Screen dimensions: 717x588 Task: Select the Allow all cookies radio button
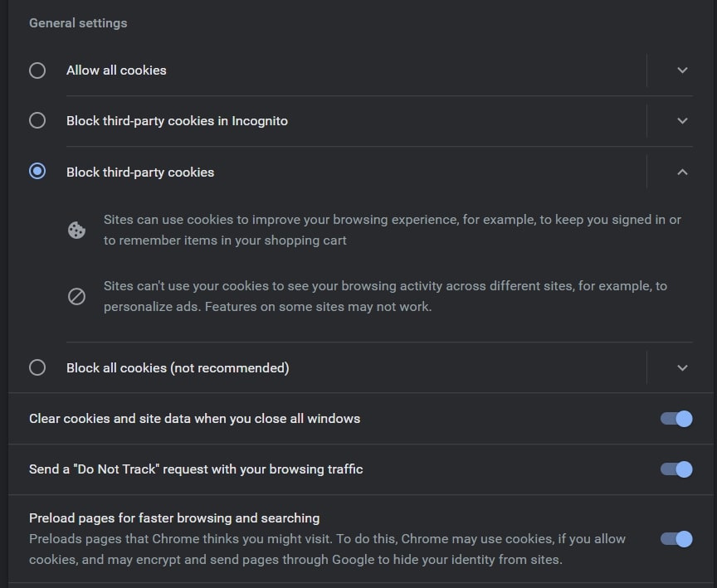tap(37, 70)
